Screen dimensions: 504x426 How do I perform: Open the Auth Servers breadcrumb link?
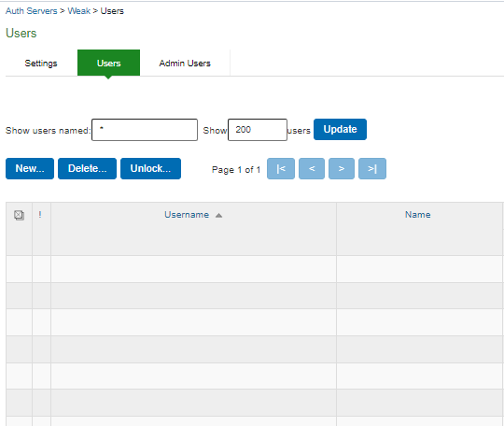[x=31, y=11]
